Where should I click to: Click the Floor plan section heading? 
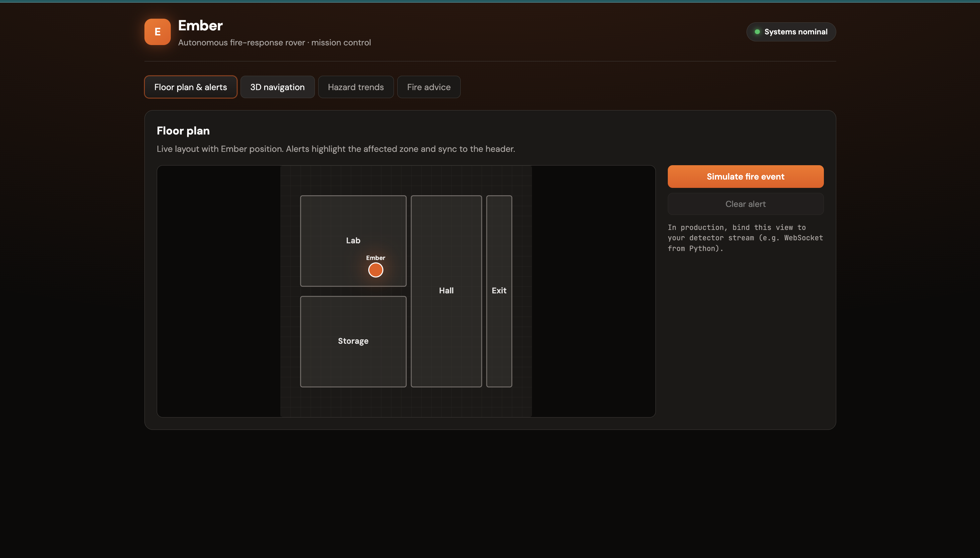click(x=183, y=131)
